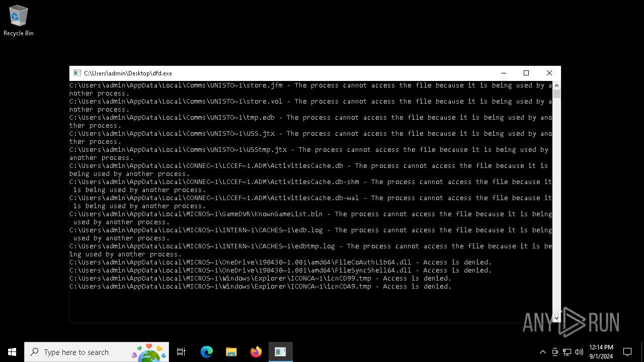The width and height of the screenshot is (644, 362).
Task: Open the volume control in the system tray
Action: pos(579,352)
